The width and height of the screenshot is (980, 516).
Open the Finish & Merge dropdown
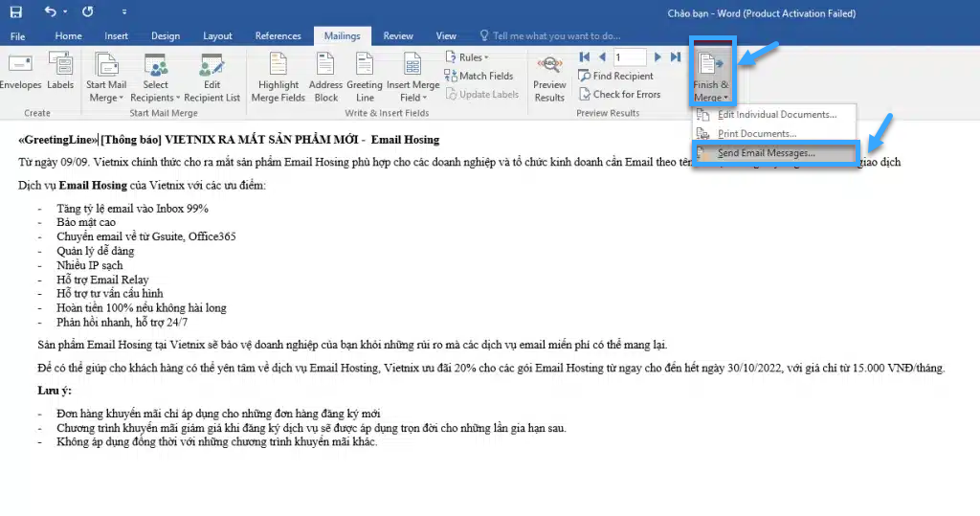pos(711,77)
